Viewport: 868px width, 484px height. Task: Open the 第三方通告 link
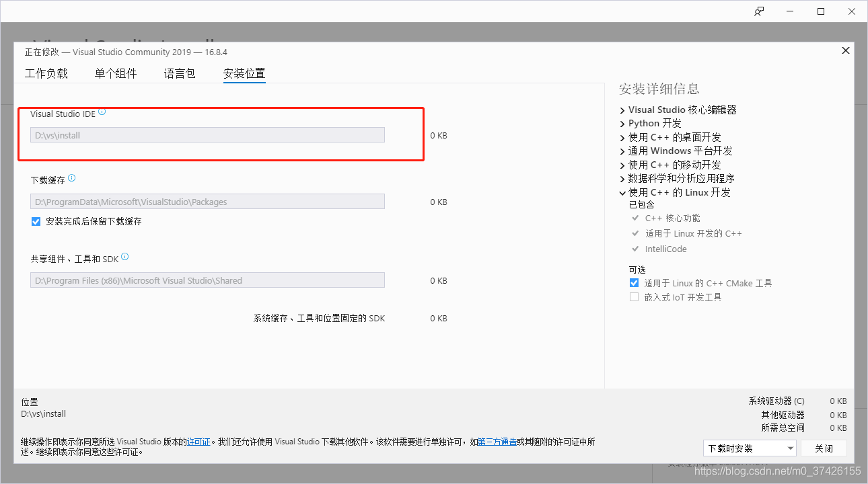pos(497,442)
